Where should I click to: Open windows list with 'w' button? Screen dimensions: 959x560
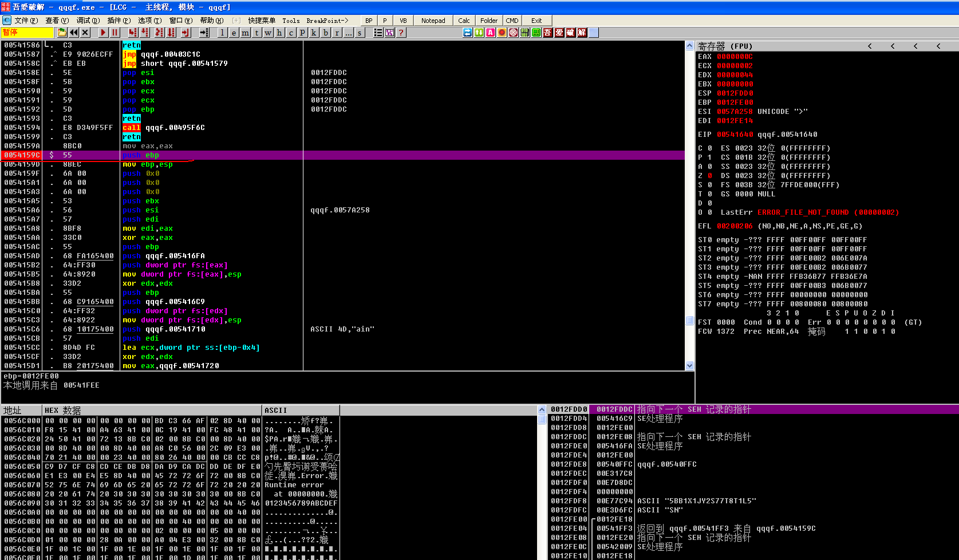point(268,33)
